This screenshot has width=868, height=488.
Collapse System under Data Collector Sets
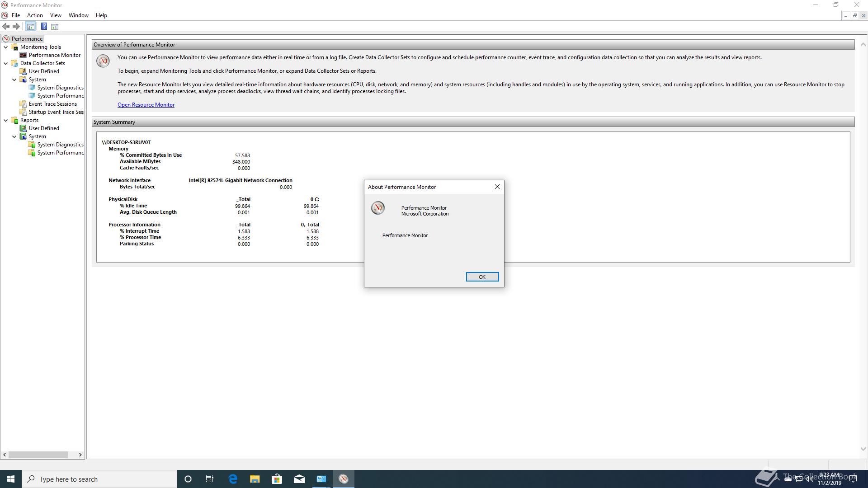(x=14, y=80)
